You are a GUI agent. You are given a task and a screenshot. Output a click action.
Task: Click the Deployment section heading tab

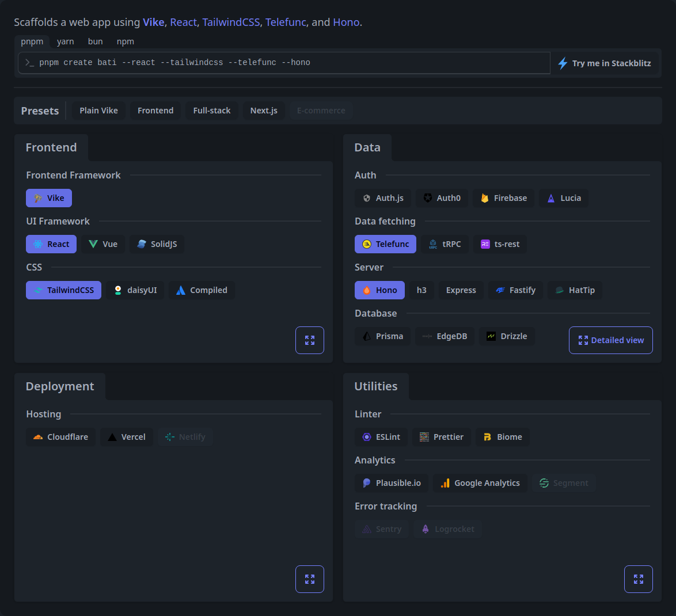(60, 386)
